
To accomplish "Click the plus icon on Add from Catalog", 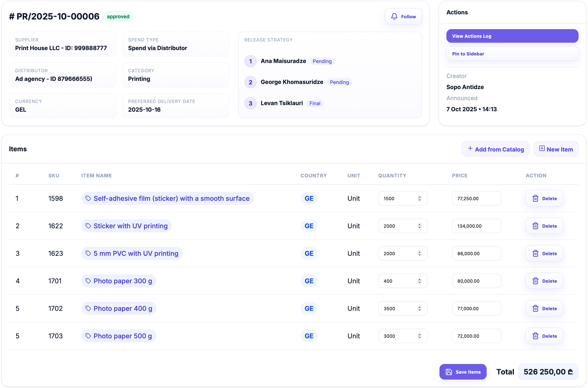I will (x=470, y=149).
